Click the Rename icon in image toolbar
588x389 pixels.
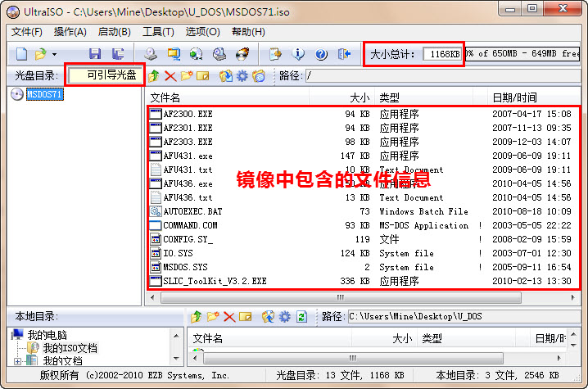(203, 76)
